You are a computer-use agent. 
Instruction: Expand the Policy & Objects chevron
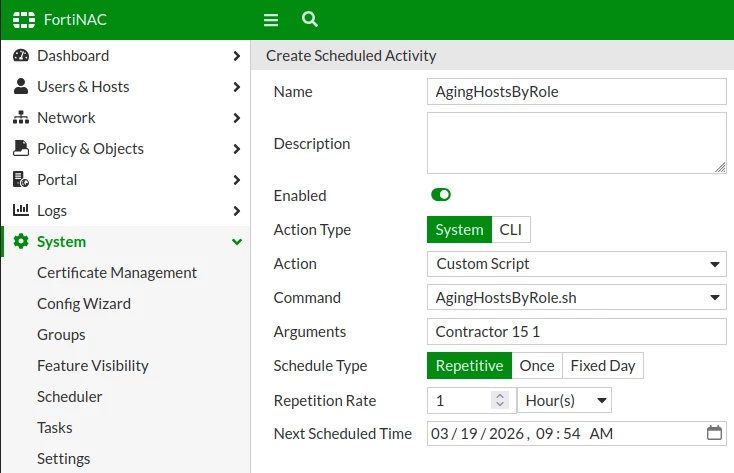click(x=237, y=149)
